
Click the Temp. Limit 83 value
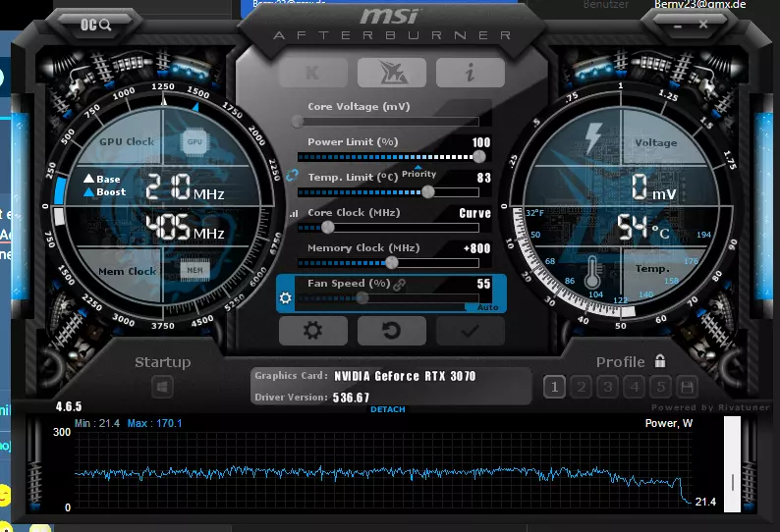[x=483, y=178]
